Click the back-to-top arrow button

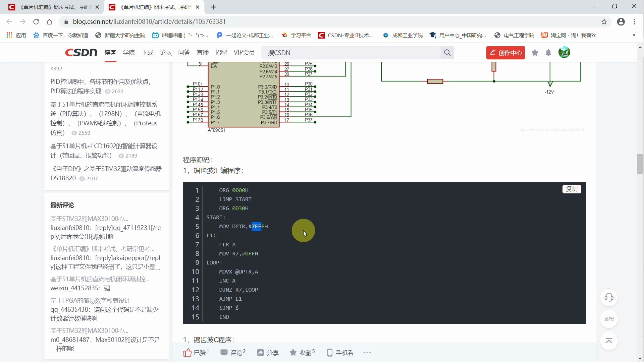[609, 341]
